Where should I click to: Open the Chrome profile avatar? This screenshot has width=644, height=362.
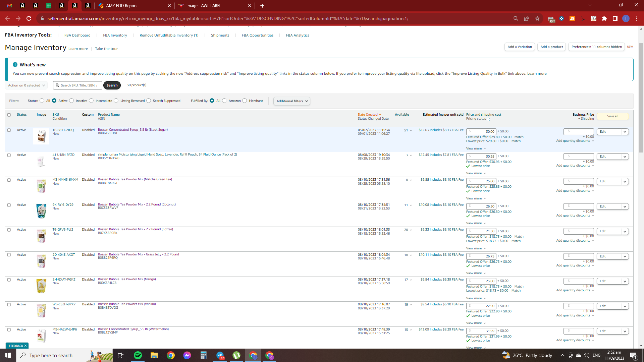tap(626, 18)
